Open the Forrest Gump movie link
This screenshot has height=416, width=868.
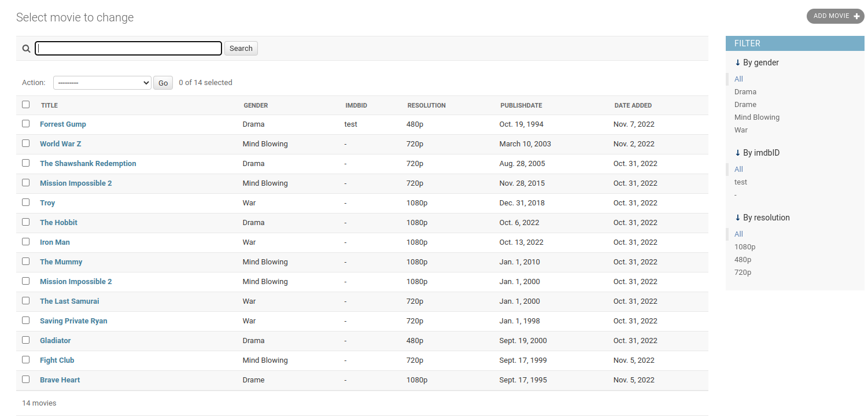pos(63,124)
